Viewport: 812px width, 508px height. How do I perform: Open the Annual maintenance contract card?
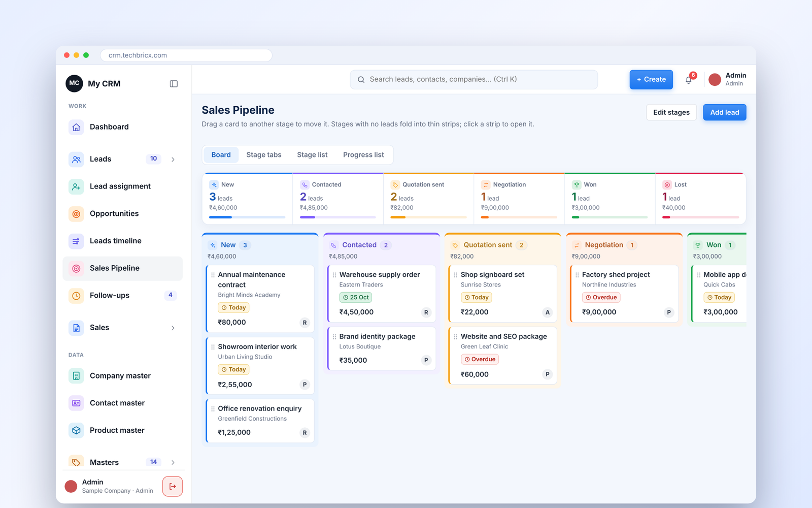pyautogui.click(x=260, y=299)
